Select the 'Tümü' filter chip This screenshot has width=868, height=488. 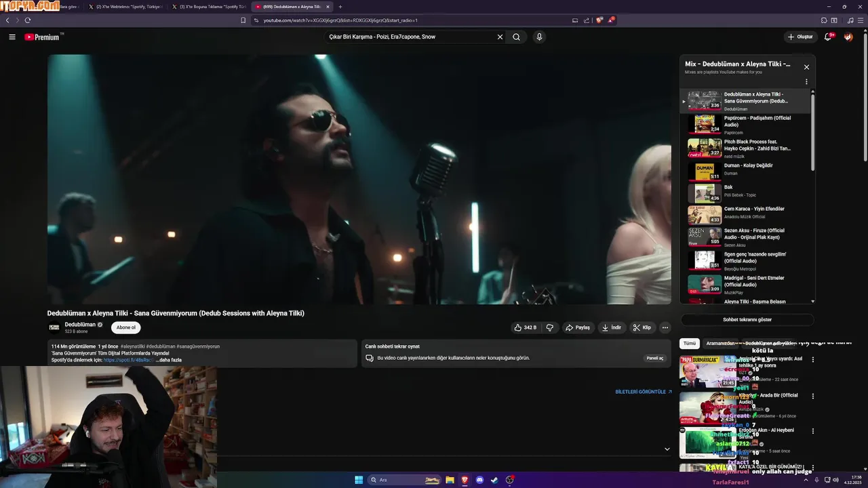(x=690, y=344)
